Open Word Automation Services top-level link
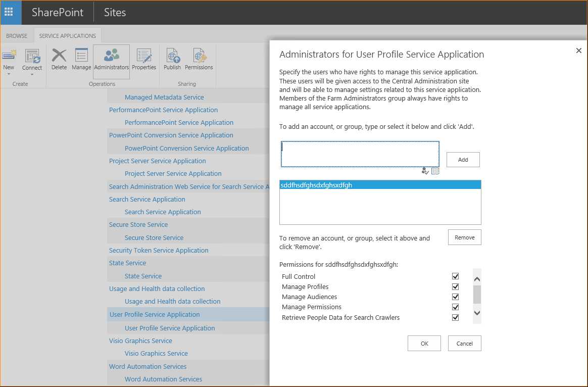The width and height of the screenshot is (588, 387). [148, 367]
